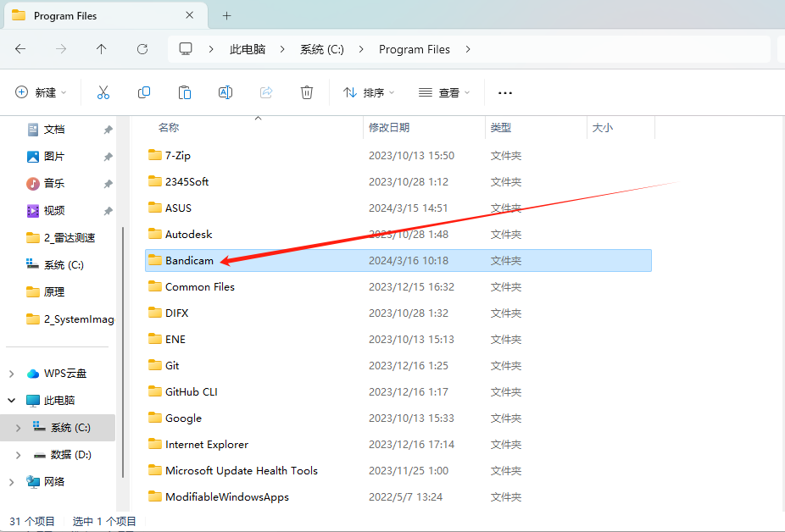This screenshot has width=785, height=532.
Task: Open 视频 in quick access
Action: pos(54,211)
